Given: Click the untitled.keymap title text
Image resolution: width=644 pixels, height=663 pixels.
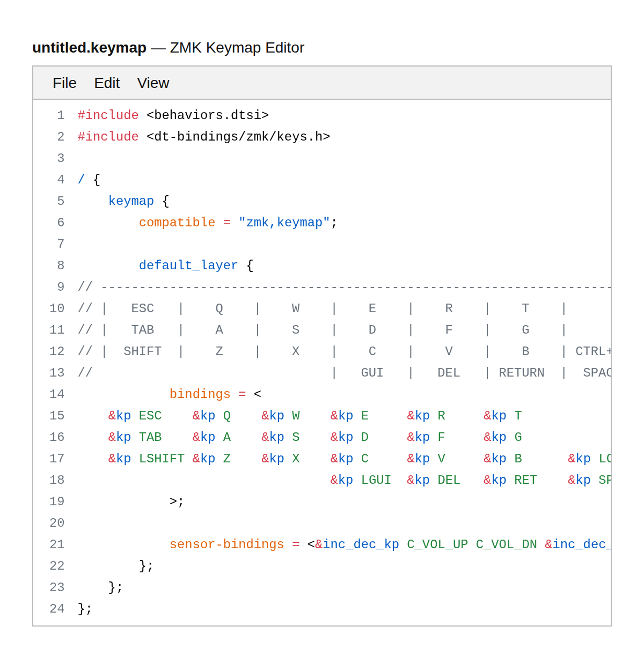Looking at the screenshot, I should pyautogui.click(x=89, y=48).
